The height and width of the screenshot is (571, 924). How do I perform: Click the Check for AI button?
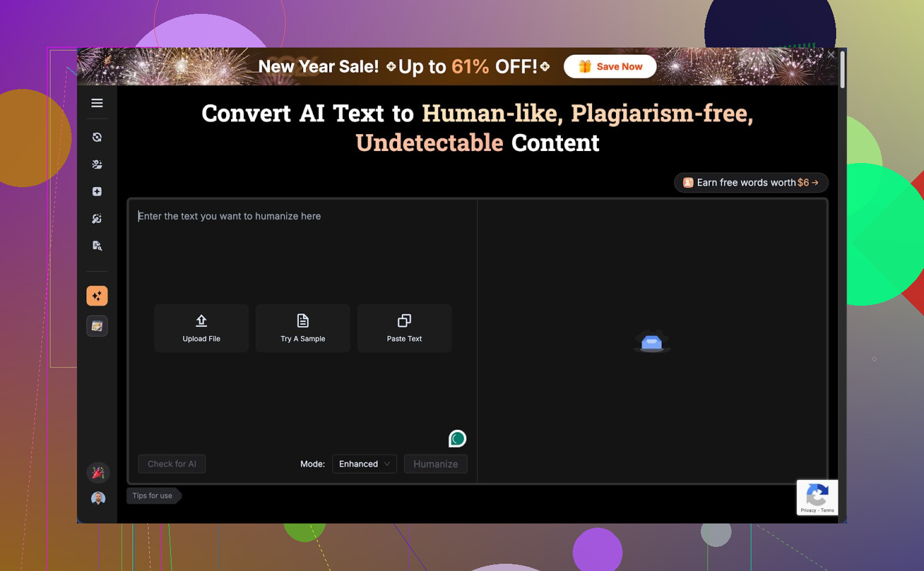[172, 464]
